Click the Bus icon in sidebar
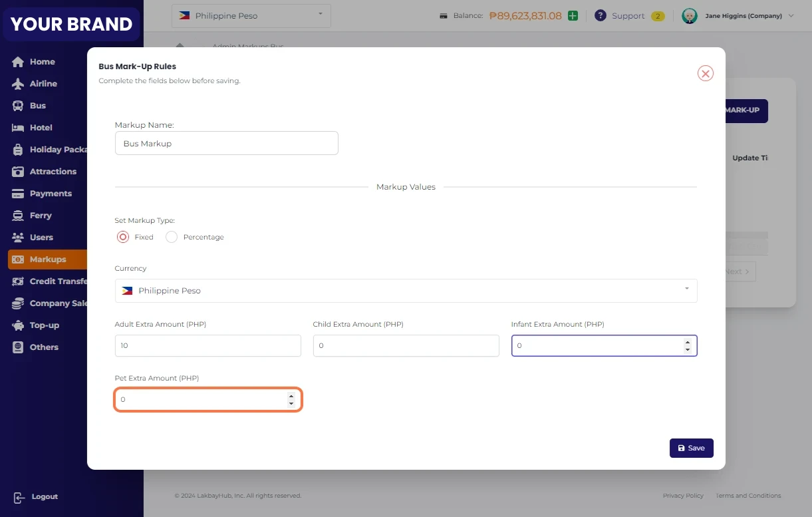The width and height of the screenshot is (812, 517). 18,106
